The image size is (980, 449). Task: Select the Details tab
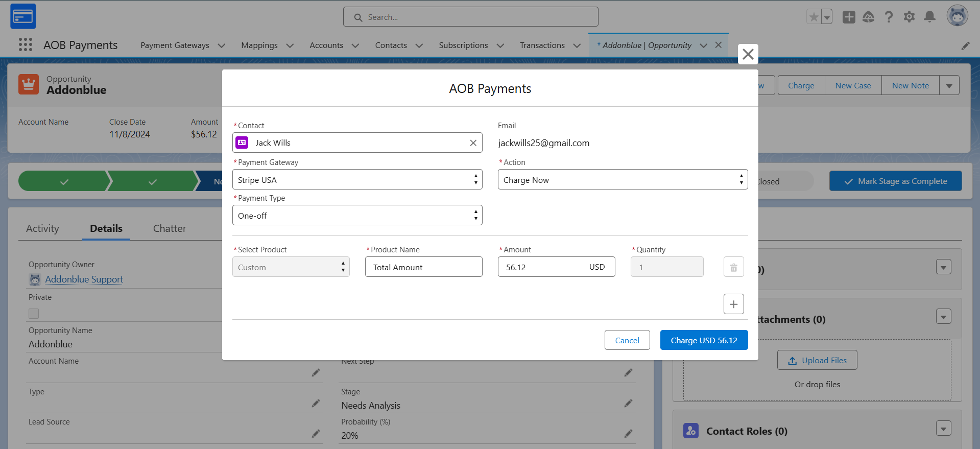(x=106, y=229)
